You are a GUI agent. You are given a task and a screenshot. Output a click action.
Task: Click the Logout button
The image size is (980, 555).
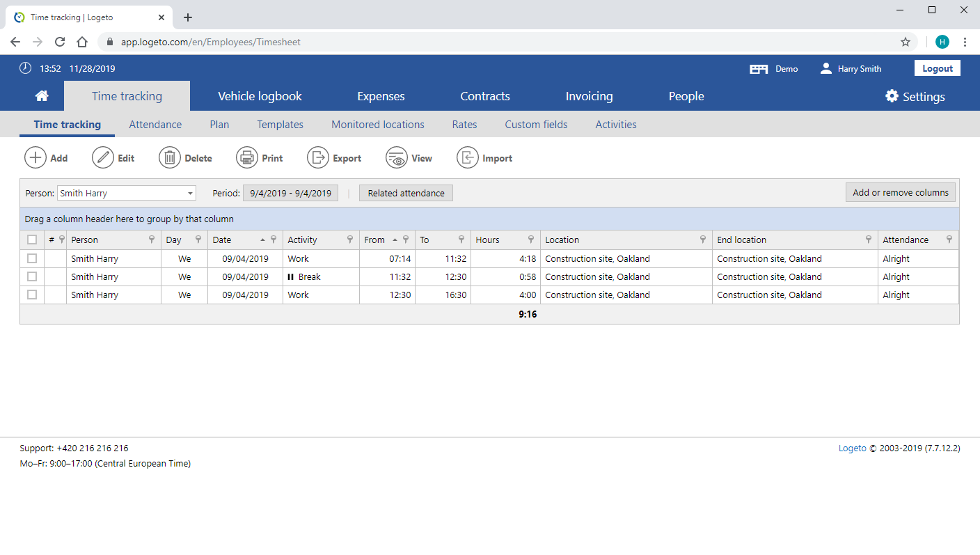pyautogui.click(x=938, y=68)
